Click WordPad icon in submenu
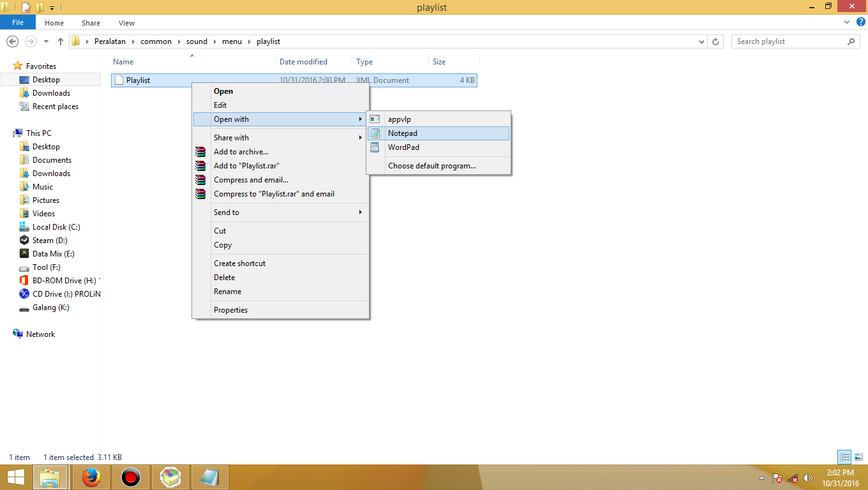This screenshot has height=490, width=868. coord(375,147)
